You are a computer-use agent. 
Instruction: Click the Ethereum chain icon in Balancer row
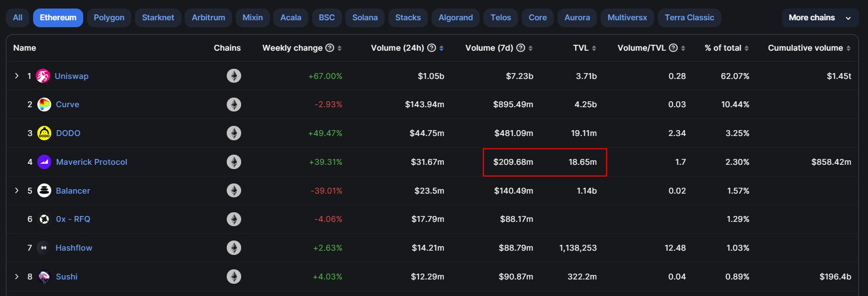(x=234, y=191)
